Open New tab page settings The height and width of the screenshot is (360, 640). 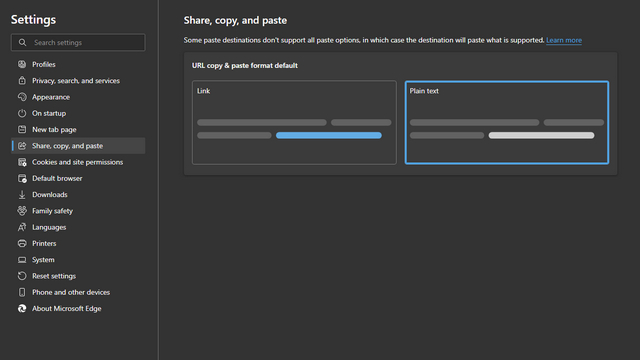click(54, 129)
